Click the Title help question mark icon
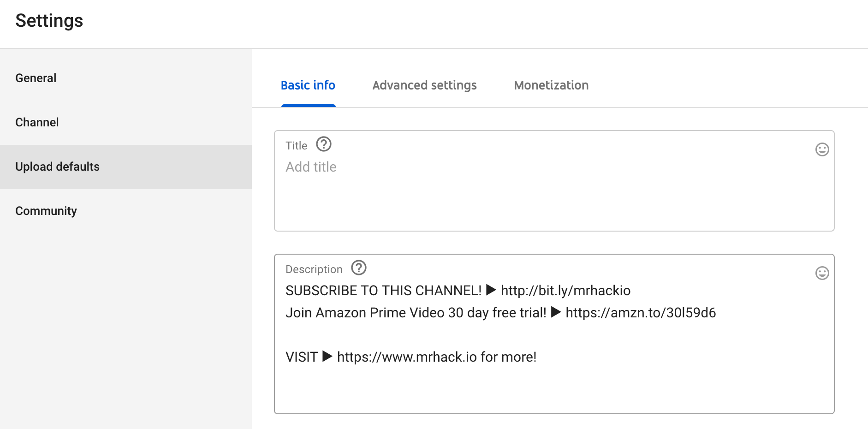The height and width of the screenshot is (429, 868). tap(324, 144)
